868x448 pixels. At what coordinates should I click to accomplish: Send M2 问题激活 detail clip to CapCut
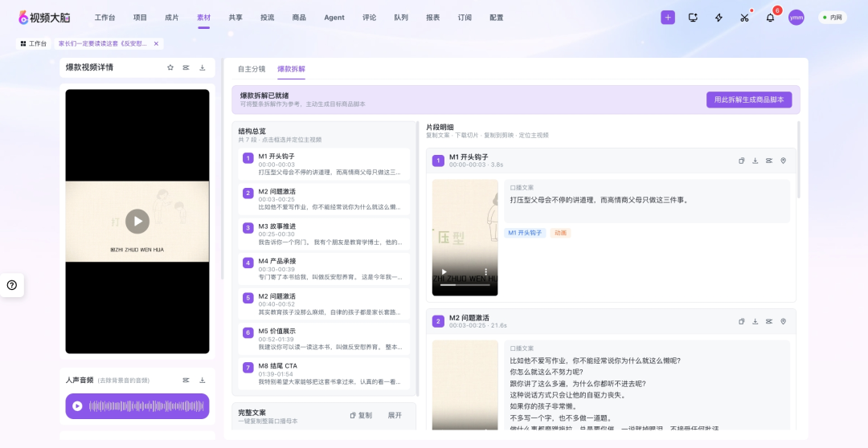click(x=769, y=321)
